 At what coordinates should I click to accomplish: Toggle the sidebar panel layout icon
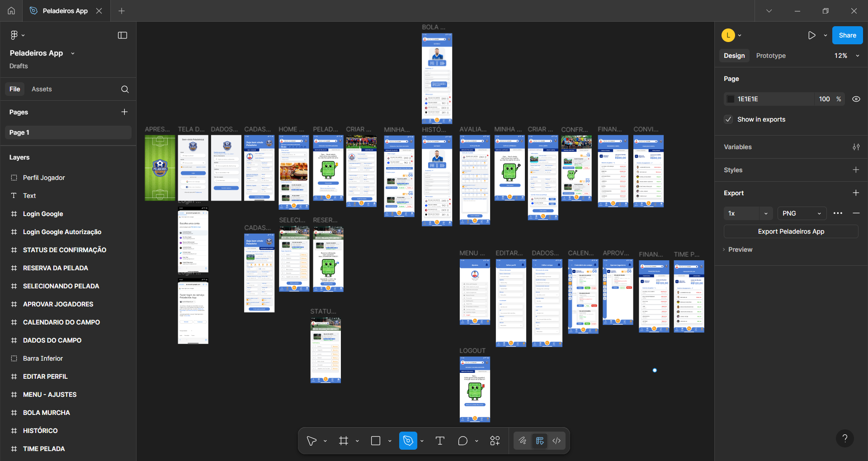coord(123,35)
